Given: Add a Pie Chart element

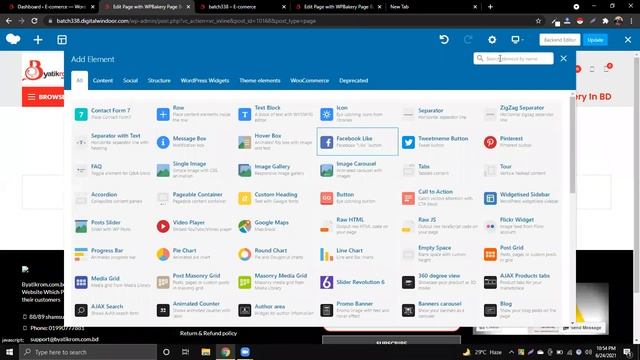Looking at the screenshot, I should [x=194, y=254].
